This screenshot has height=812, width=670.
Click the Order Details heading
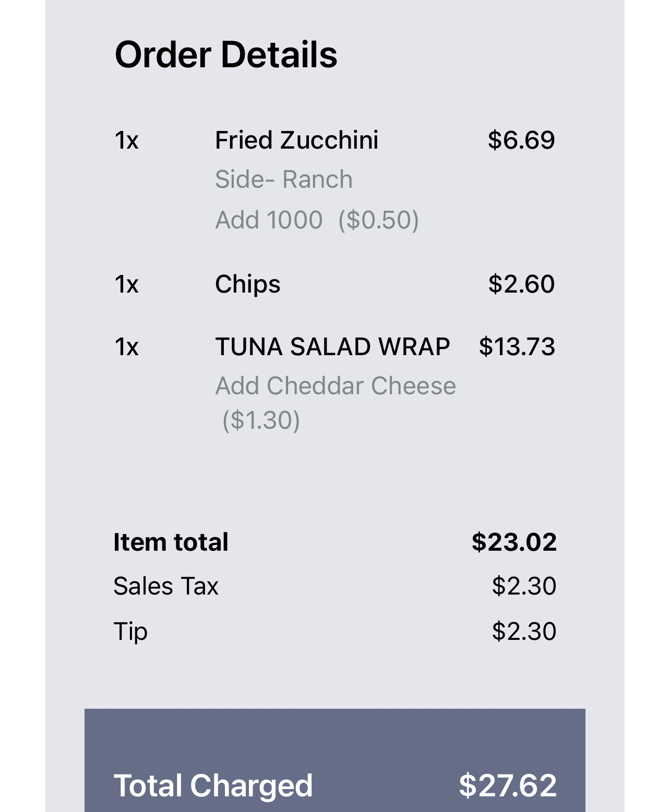[x=226, y=55]
